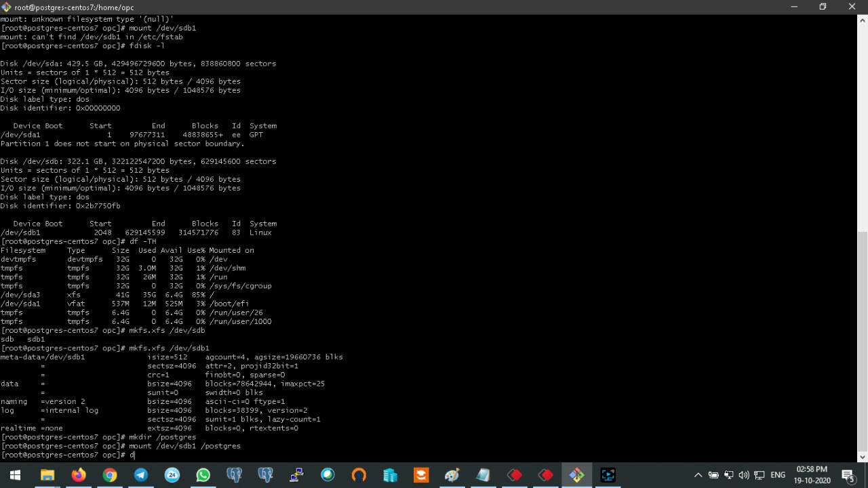Click the terminal scrollbar thumb
The image size is (868, 488).
[x=863, y=342]
